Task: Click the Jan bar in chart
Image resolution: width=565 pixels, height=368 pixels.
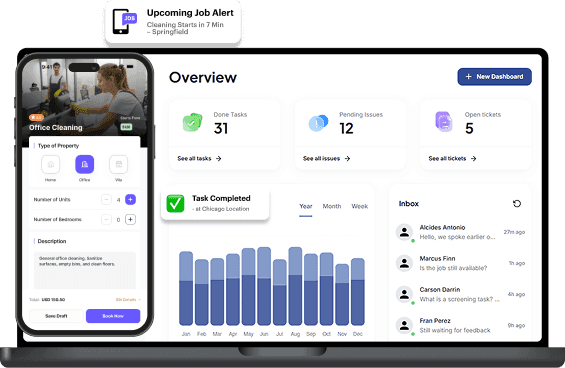Action: click(x=186, y=288)
